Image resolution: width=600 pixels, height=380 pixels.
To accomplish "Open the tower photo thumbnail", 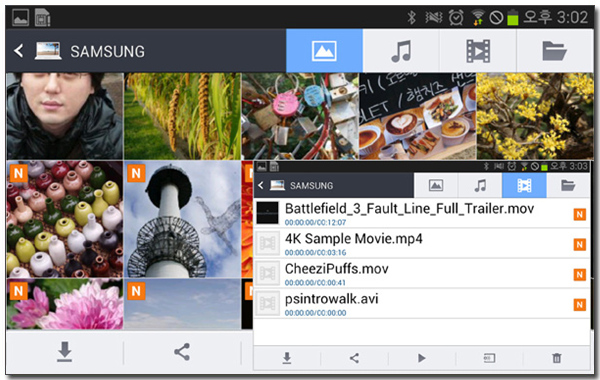I will pos(183,219).
